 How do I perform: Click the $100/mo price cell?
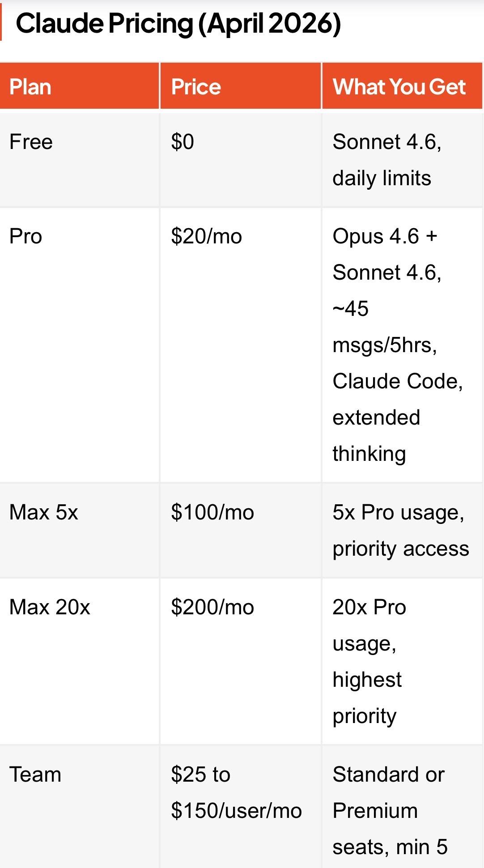point(212,512)
